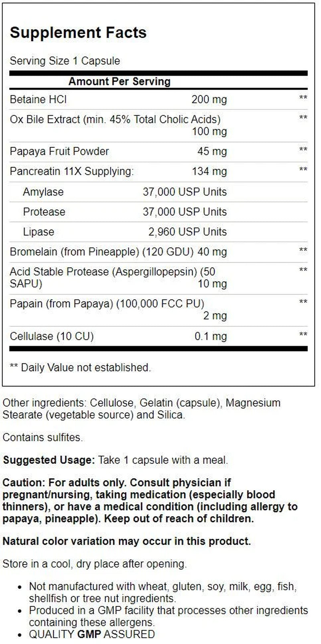321x644 pixels.
Task: Click the Amount Per Serving header
Action: [120, 82]
